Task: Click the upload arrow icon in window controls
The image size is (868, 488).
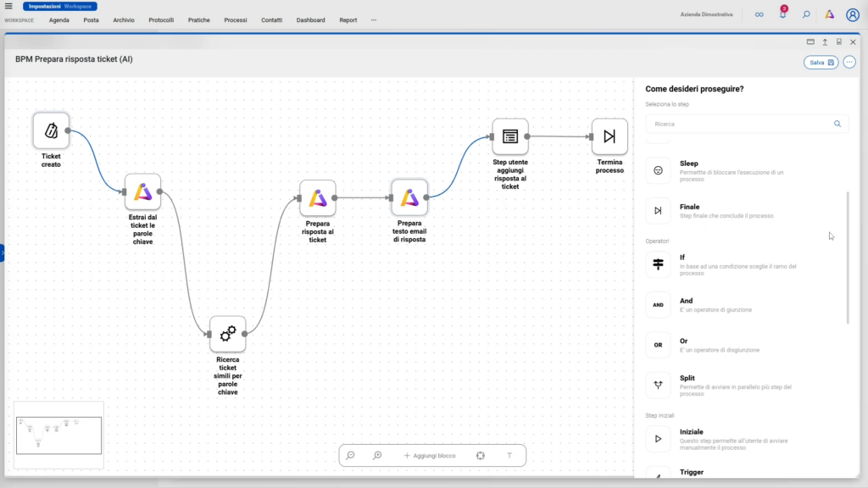Action: click(x=825, y=42)
